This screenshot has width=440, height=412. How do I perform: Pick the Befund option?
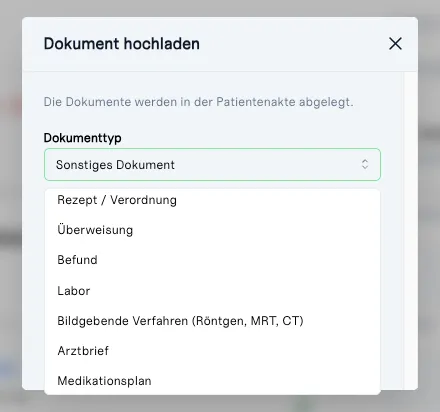tap(212, 260)
